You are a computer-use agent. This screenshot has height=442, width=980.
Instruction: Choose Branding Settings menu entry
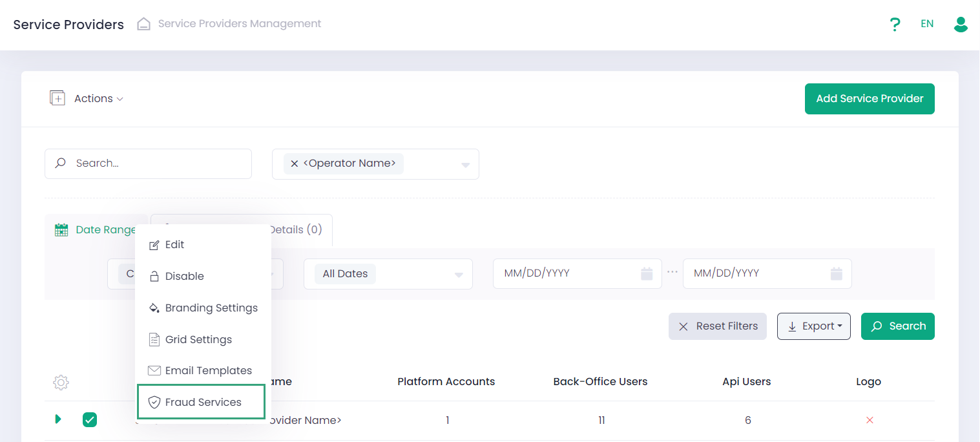[203, 308]
